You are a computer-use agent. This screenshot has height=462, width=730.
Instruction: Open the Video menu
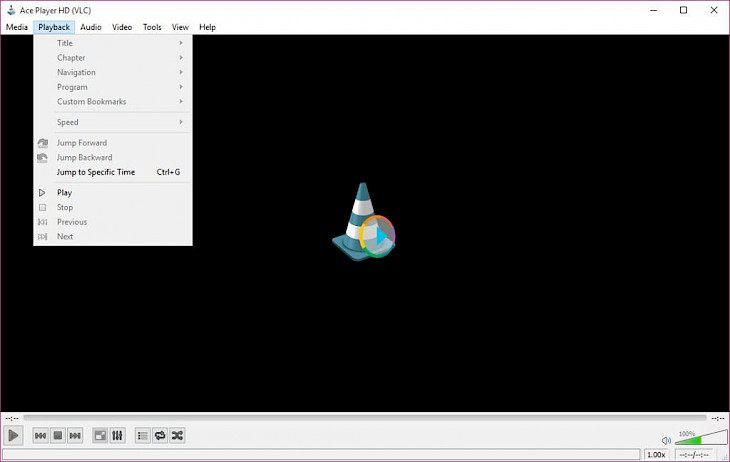(122, 27)
